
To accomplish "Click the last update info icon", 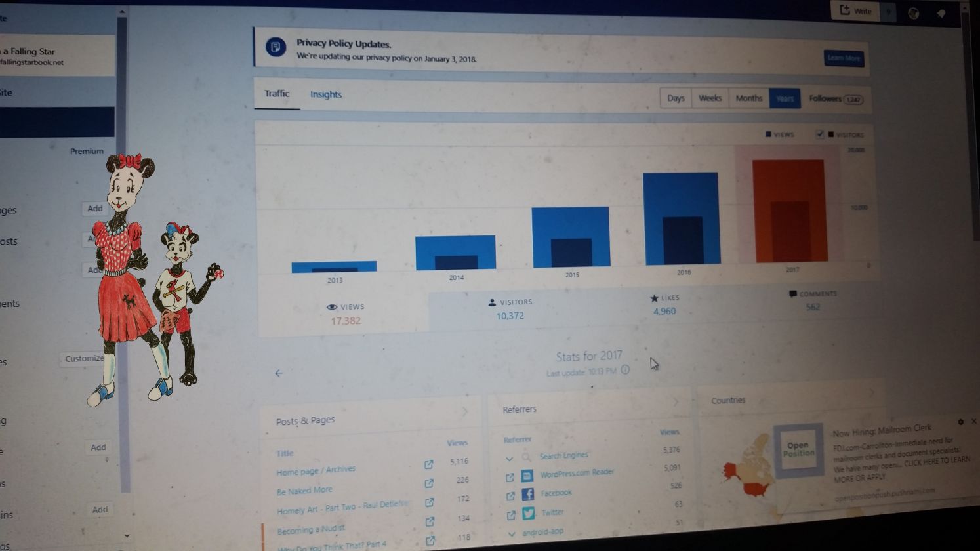I will pyautogui.click(x=625, y=369).
